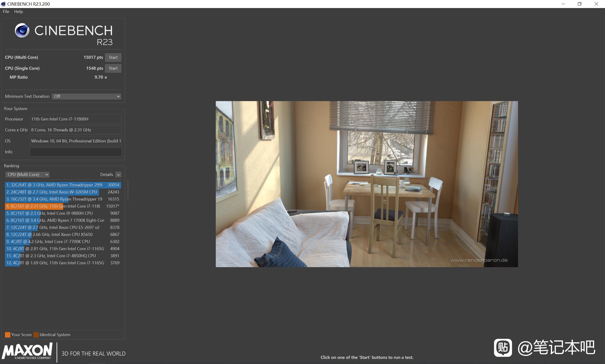Select ranking row 16C/32T Threadripper 16315
The image size is (605, 364).
point(63,199)
